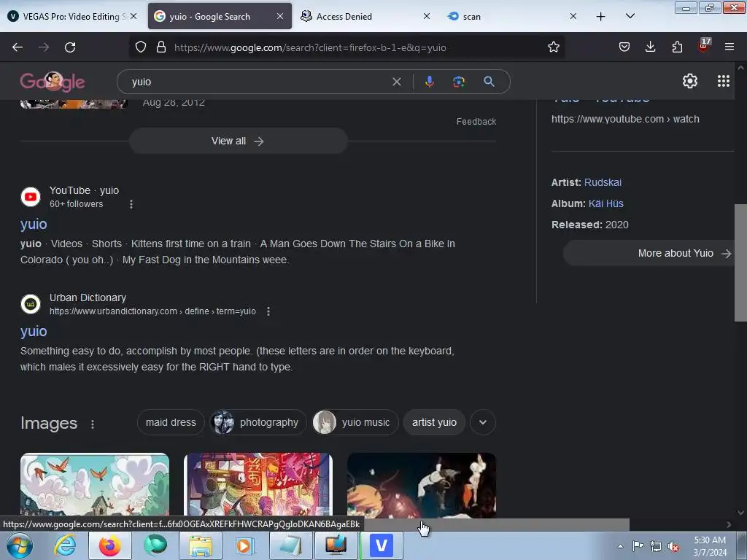Open options for YouTube yuio result
747x560 pixels.
pyautogui.click(x=131, y=204)
